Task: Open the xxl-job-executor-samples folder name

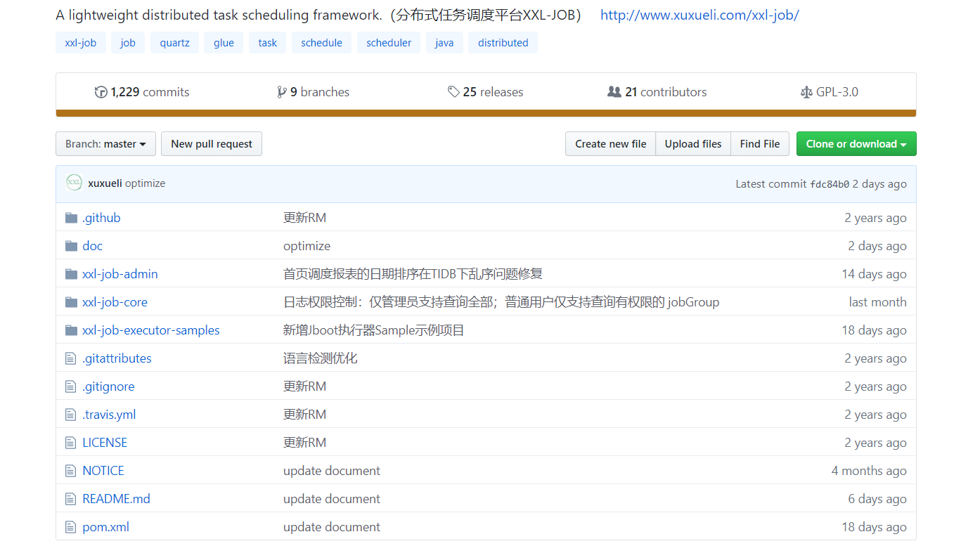Action: pyautogui.click(x=151, y=330)
